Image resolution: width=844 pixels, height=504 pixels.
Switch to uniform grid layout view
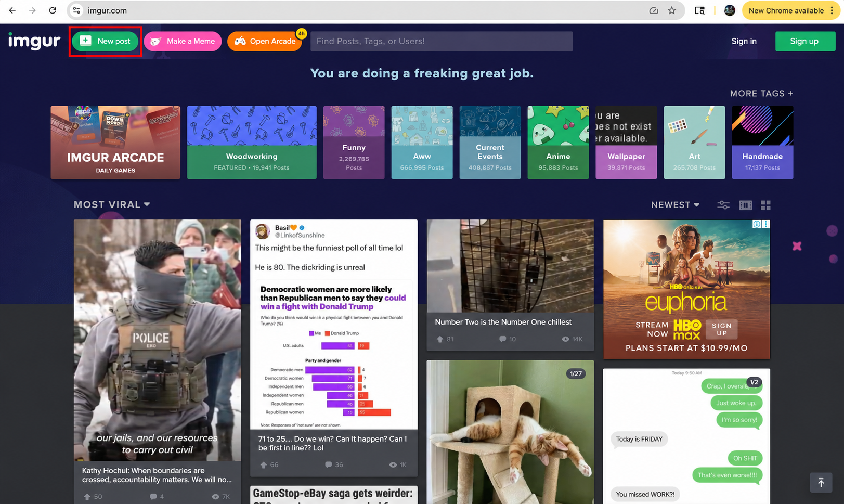click(765, 205)
